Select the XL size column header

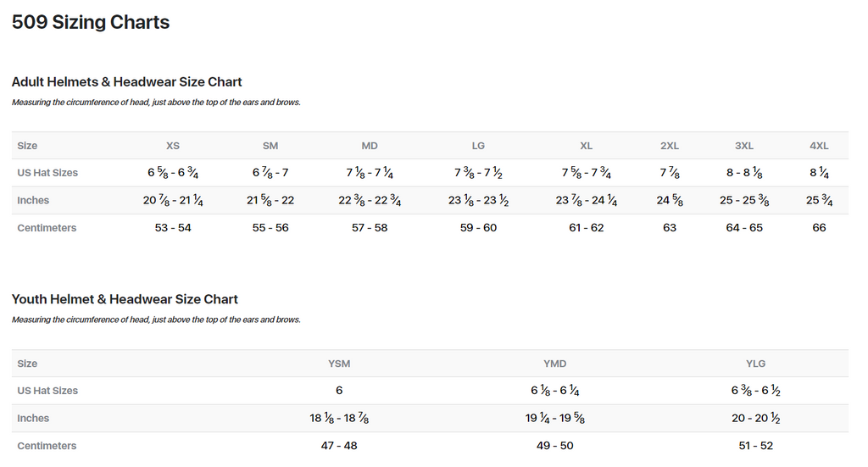tap(587, 146)
